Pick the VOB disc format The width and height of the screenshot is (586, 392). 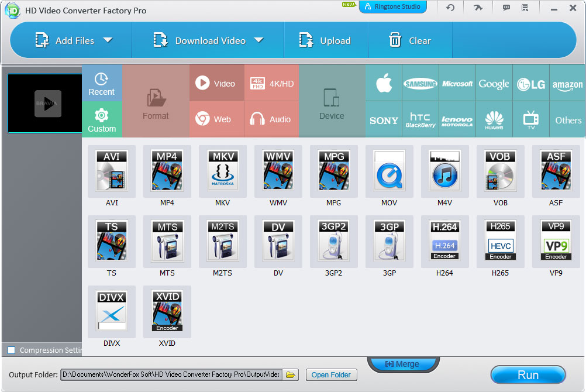501,171
